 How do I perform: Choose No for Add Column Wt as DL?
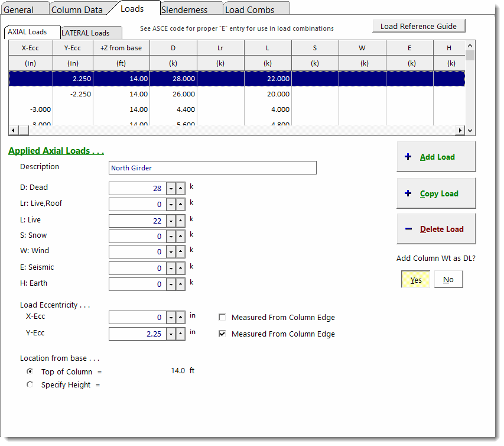coord(448,280)
